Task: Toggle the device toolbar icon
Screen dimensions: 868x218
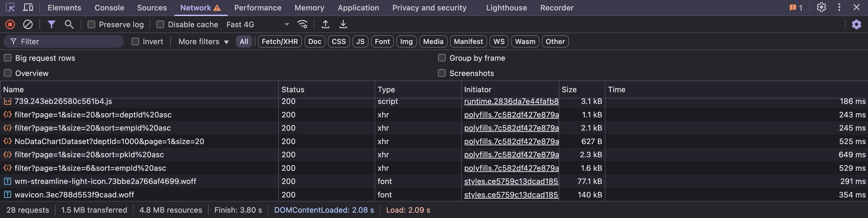Action: point(28,7)
